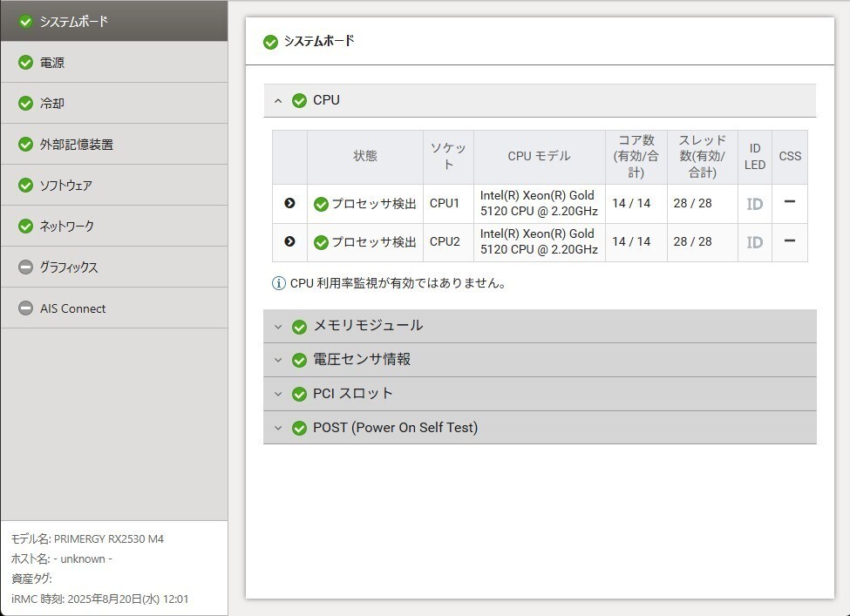Click the ID LED icon for CPU1
Viewport: 850px width, 616px height.
[x=754, y=204]
